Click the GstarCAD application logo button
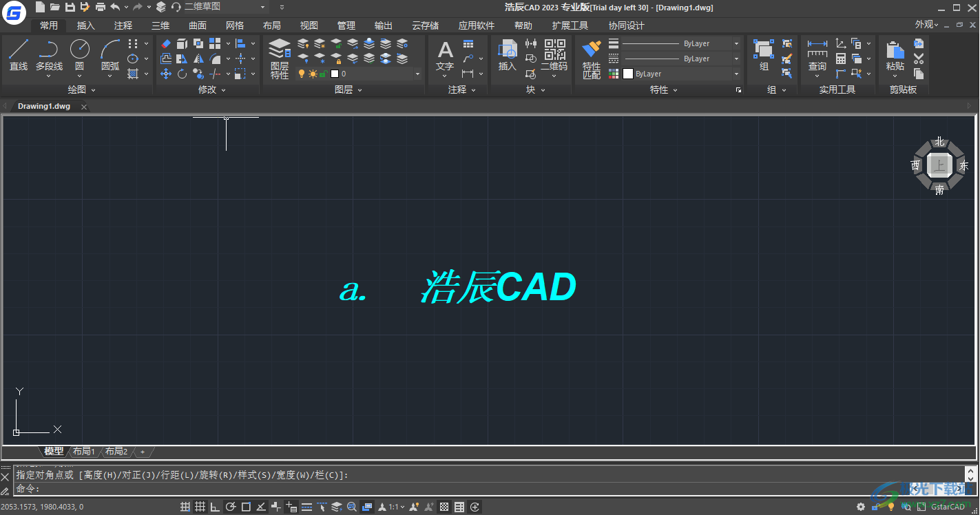980x515 pixels. coord(14,13)
